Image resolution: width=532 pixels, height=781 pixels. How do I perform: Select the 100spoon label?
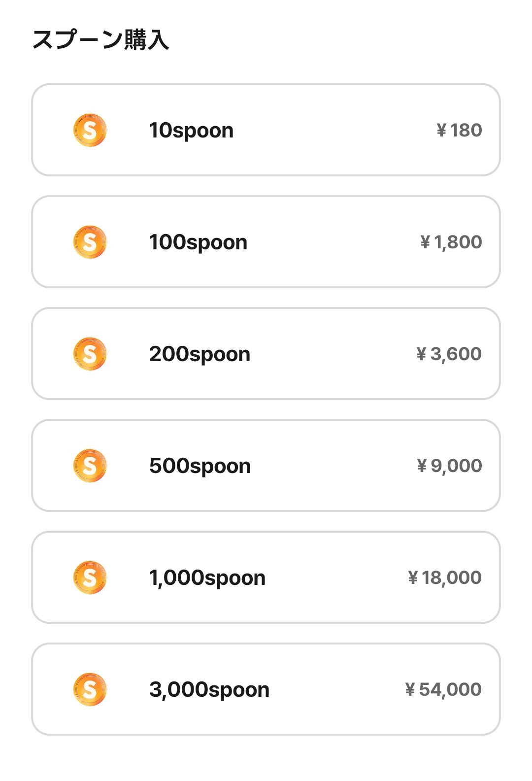coord(198,242)
